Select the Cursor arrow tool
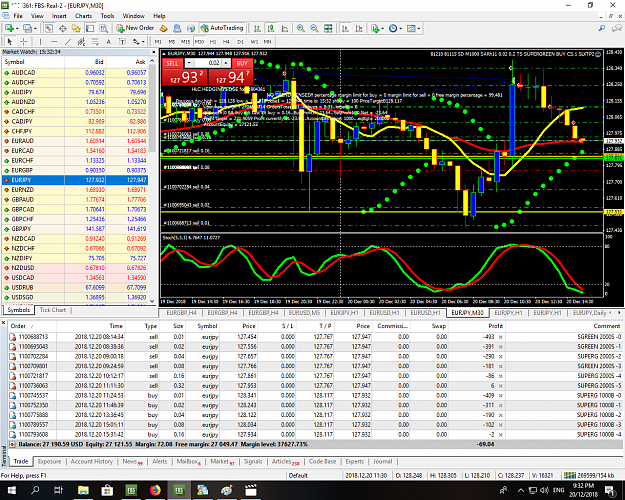625x500 pixels. point(10,41)
